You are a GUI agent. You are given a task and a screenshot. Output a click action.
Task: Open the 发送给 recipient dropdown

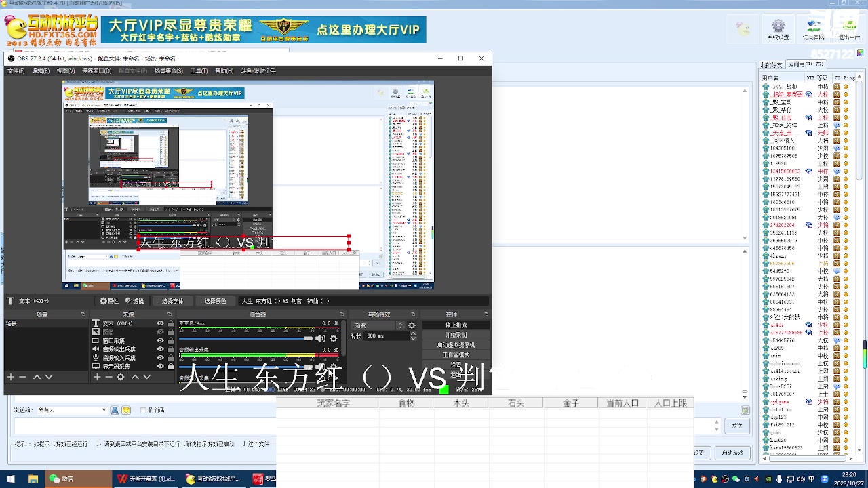tap(71, 410)
